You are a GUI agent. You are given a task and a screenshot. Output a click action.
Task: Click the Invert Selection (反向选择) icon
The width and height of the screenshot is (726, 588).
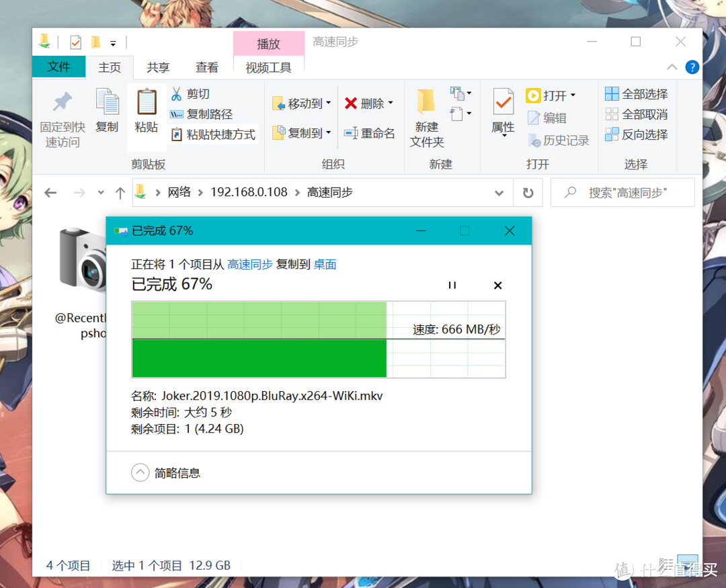pyautogui.click(x=636, y=135)
